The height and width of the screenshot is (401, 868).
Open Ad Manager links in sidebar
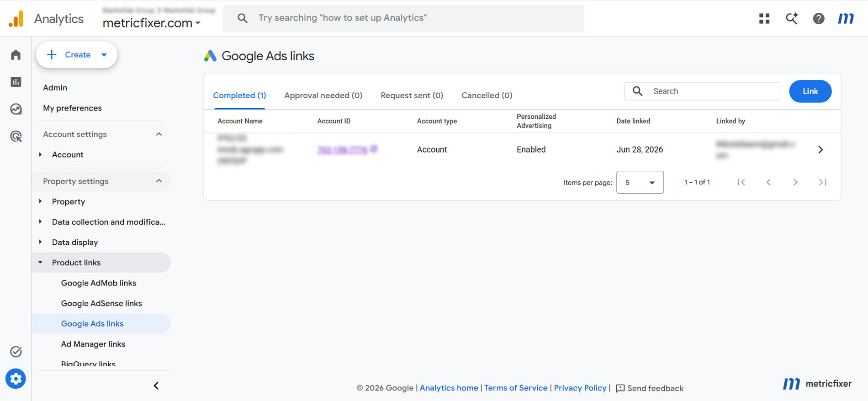click(x=93, y=344)
